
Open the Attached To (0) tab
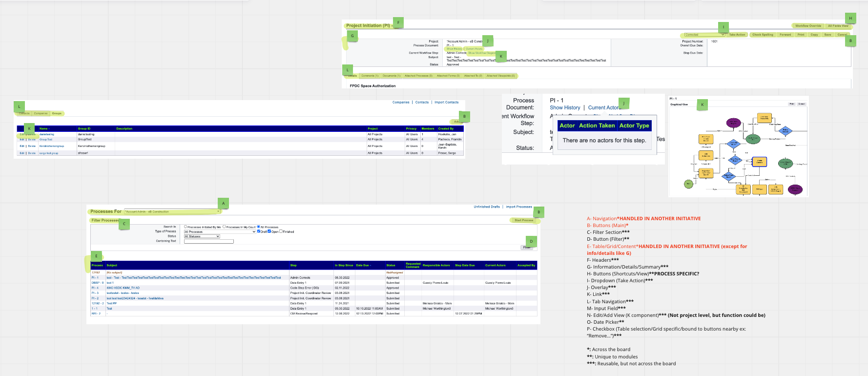tap(473, 76)
